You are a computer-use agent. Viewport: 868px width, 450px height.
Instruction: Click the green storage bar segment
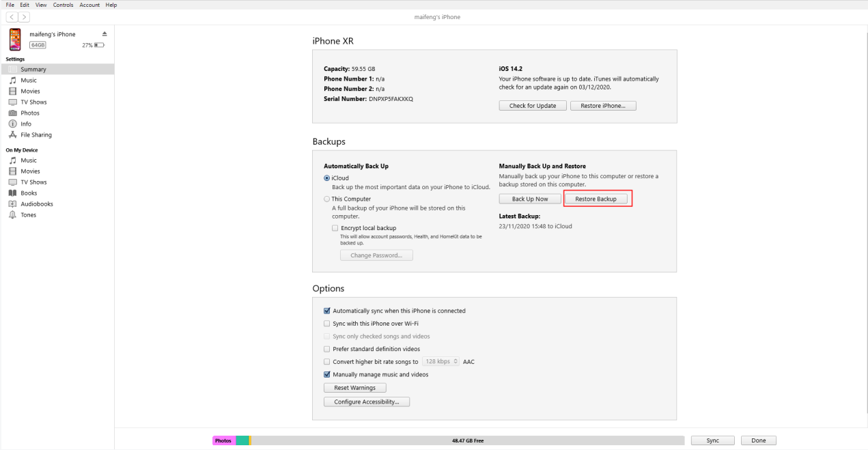coord(242,440)
